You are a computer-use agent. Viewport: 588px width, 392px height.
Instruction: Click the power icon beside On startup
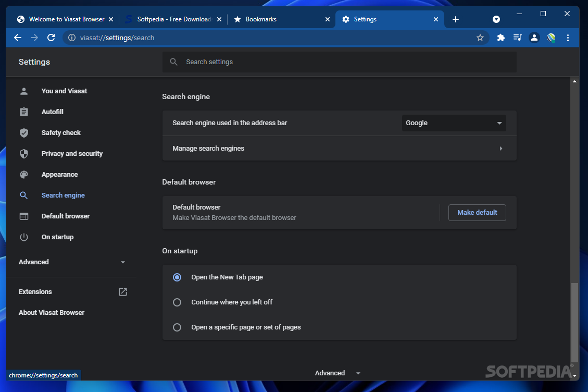click(x=24, y=237)
